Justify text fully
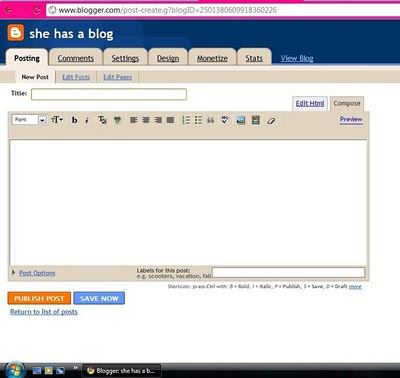Viewport: 400px width, 378px height. coord(170,120)
